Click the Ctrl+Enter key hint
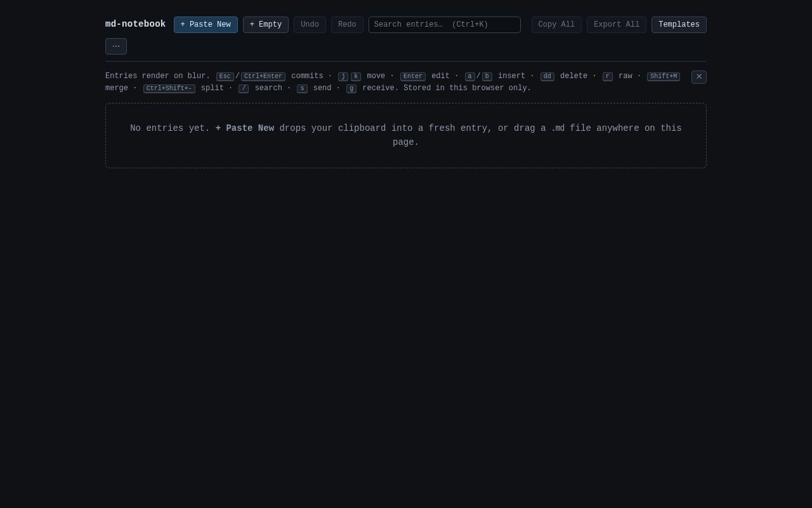This screenshot has width=812, height=508. point(263,77)
